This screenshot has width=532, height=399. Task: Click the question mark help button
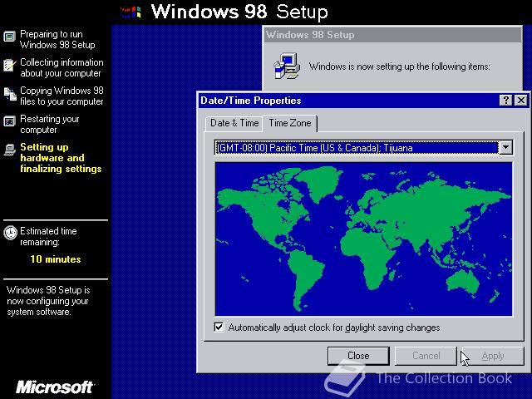point(505,101)
